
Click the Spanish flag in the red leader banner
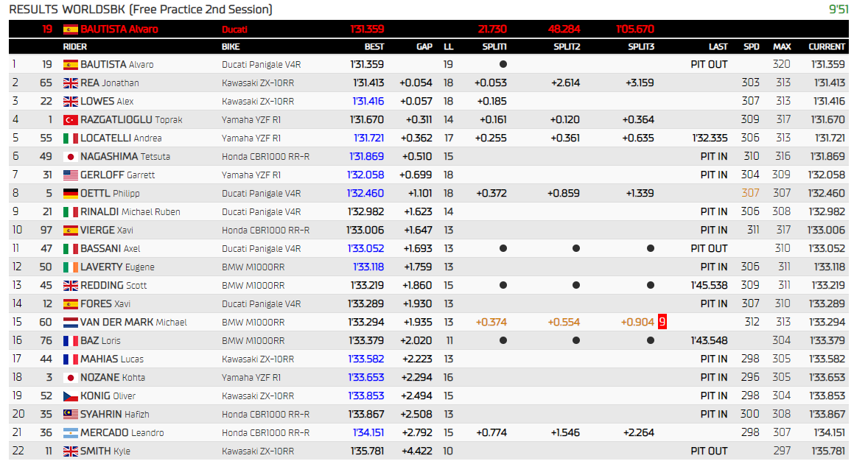[70, 29]
